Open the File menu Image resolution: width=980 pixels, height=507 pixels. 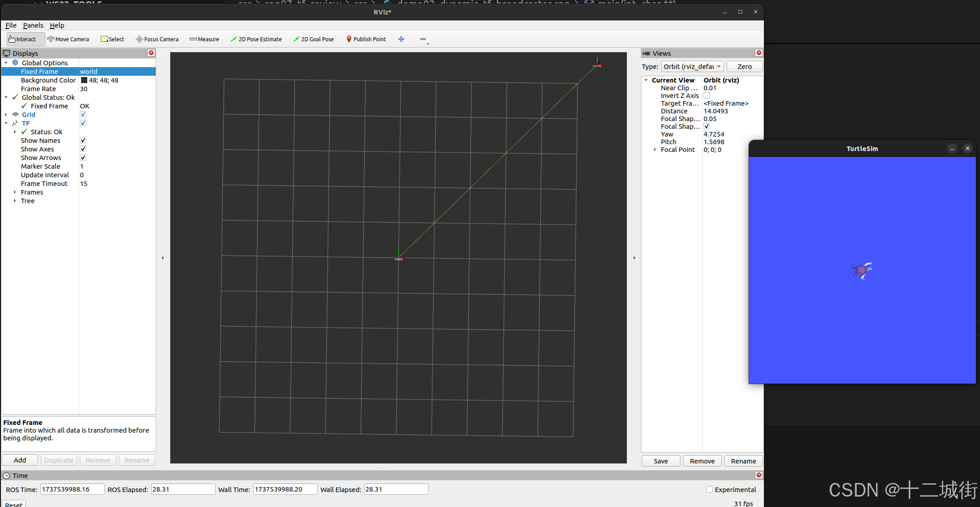click(11, 25)
